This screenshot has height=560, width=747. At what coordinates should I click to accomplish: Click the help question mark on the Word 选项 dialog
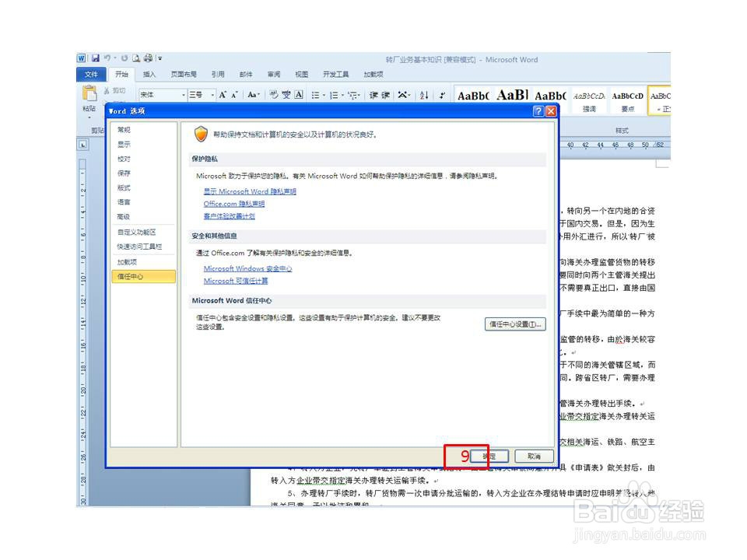tap(539, 110)
